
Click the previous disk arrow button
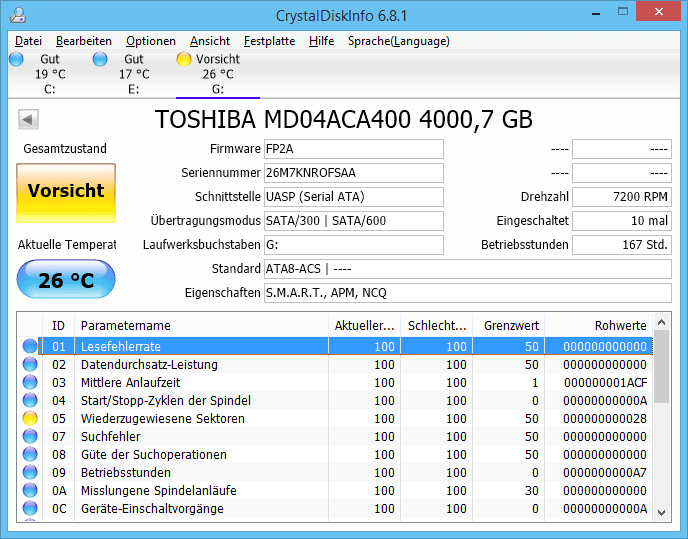[x=29, y=119]
